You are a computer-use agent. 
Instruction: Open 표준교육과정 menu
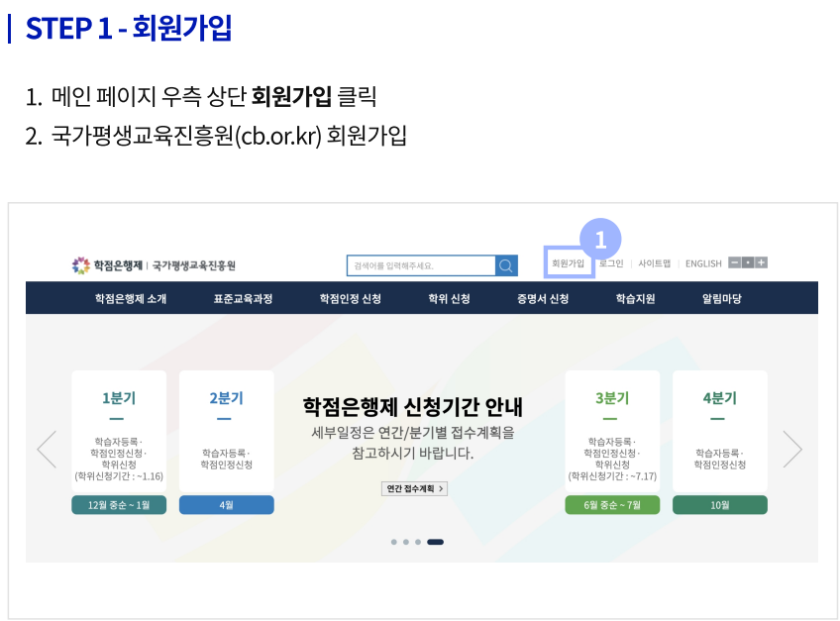pyautogui.click(x=243, y=298)
